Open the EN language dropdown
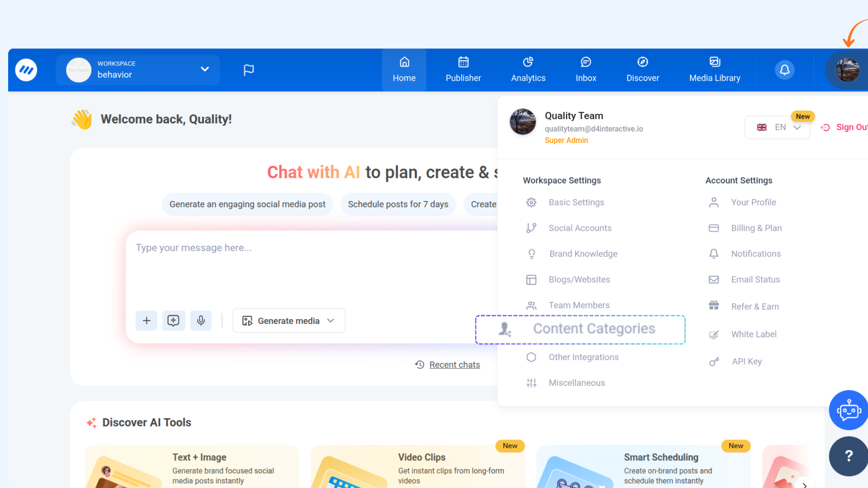This screenshot has width=868, height=488. tap(778, 127)
